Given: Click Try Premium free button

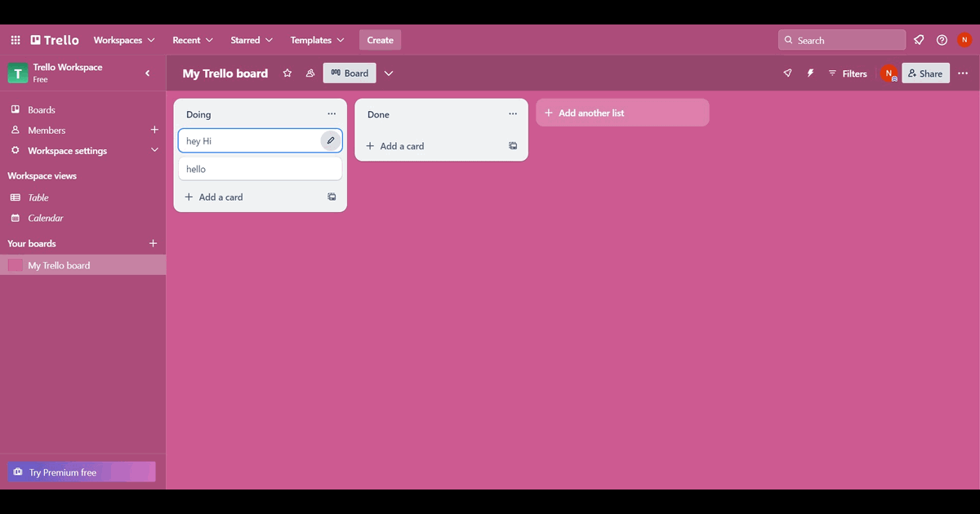Looking at the screenshot, I should [82, 472].
